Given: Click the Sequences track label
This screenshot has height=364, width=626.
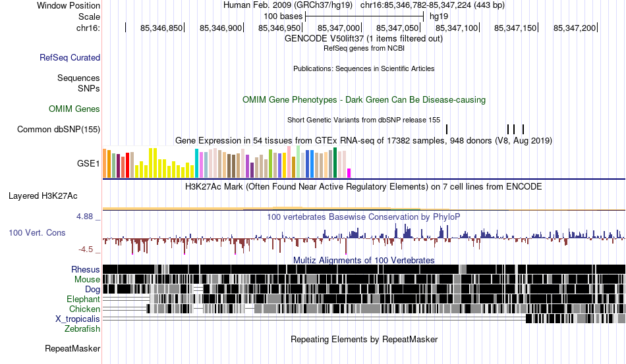Looking at the screenshot, I should [78, 78].
